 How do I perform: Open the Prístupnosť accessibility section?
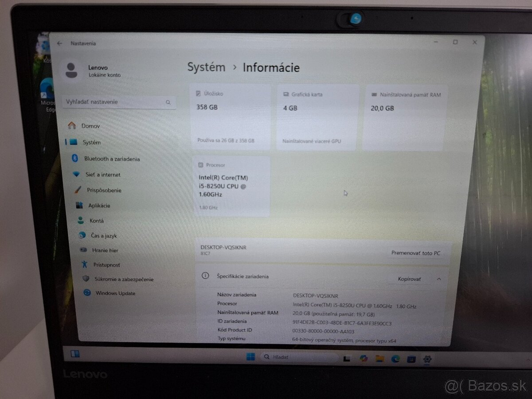(84, 265)
